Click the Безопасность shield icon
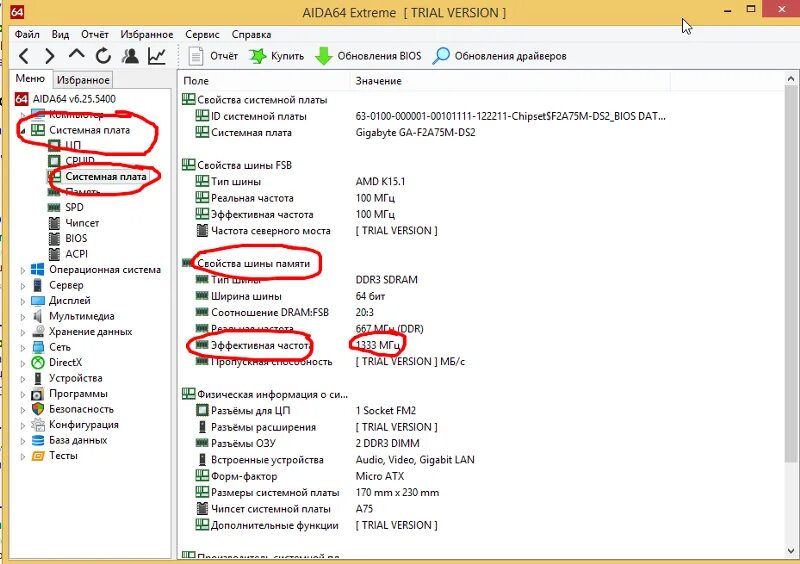The height and width of the screenshot is (564, 800). 38,409
